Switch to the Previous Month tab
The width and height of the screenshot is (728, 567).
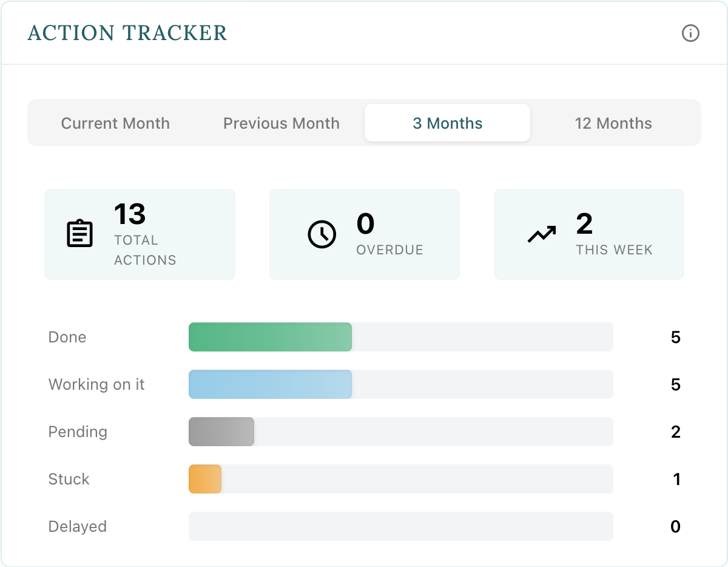281,123
